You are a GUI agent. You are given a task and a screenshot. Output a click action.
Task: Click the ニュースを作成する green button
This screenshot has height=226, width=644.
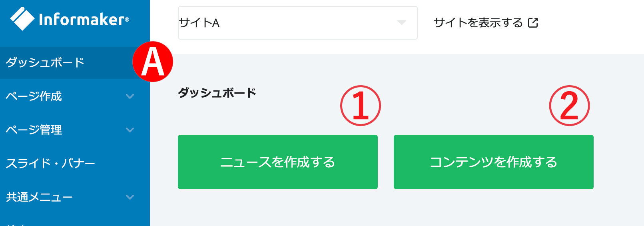[x=278, y=162]
